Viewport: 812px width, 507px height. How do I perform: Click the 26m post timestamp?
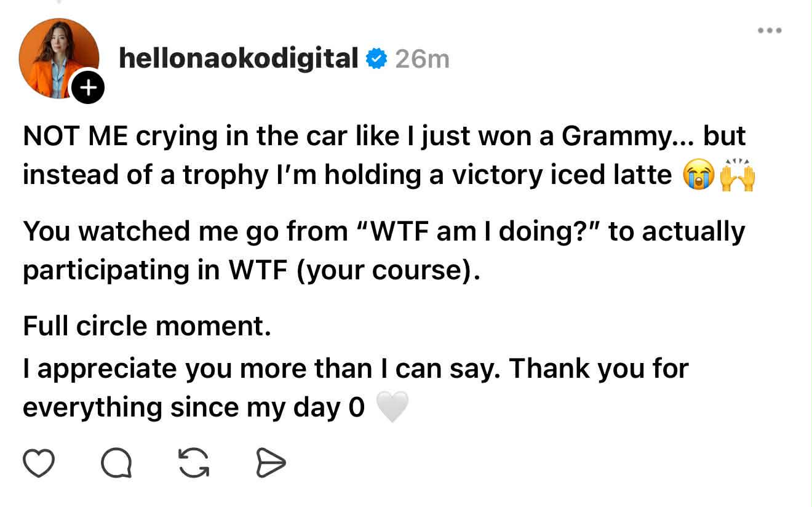(422, 60)
